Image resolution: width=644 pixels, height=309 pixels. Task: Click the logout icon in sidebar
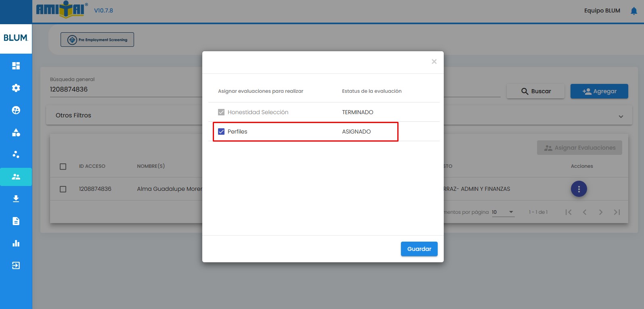(x=16, y=265)
